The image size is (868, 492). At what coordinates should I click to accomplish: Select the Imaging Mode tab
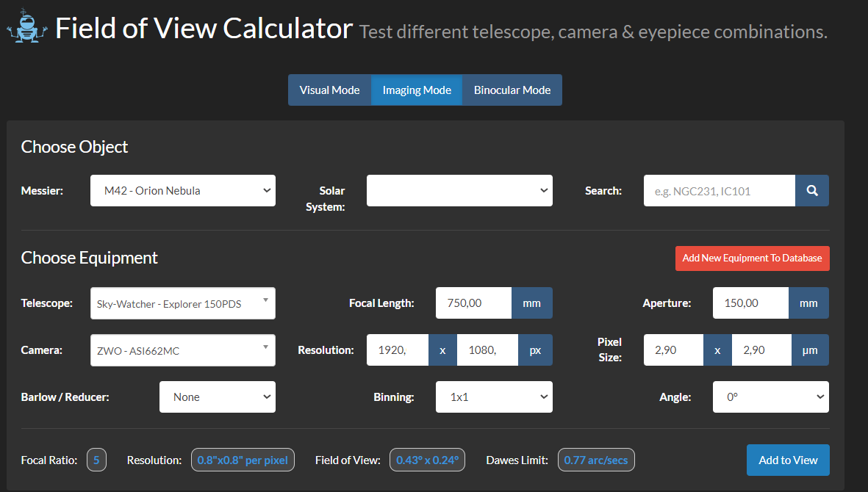click(x=417, y=90)
